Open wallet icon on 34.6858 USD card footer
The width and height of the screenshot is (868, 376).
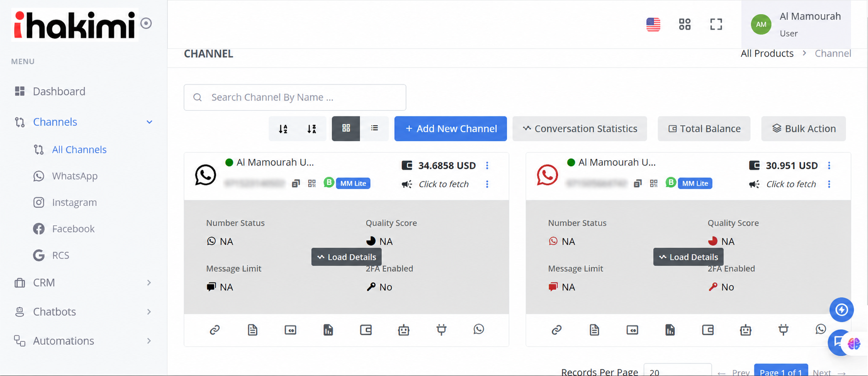point(366,330)
